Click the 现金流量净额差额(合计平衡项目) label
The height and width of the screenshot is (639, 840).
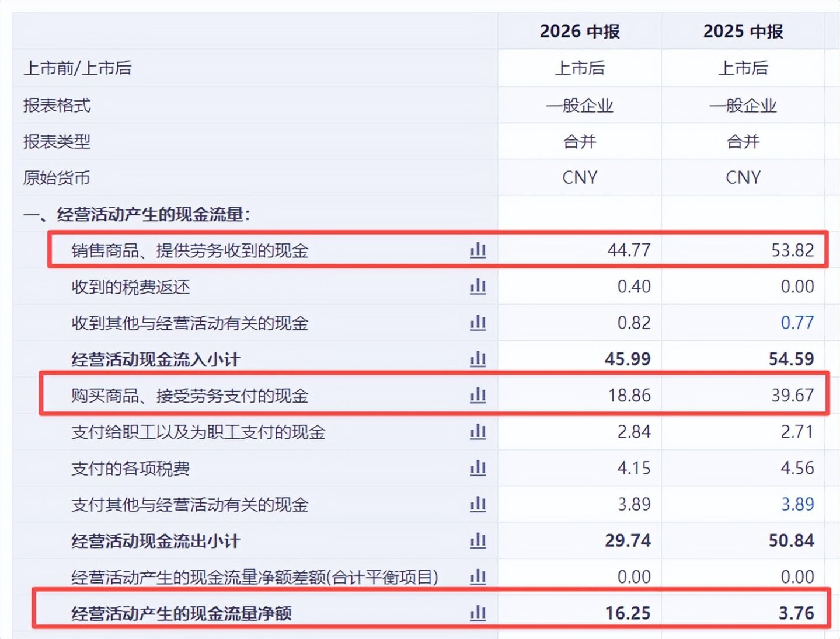pyautogui.click(x=255, y=577)
